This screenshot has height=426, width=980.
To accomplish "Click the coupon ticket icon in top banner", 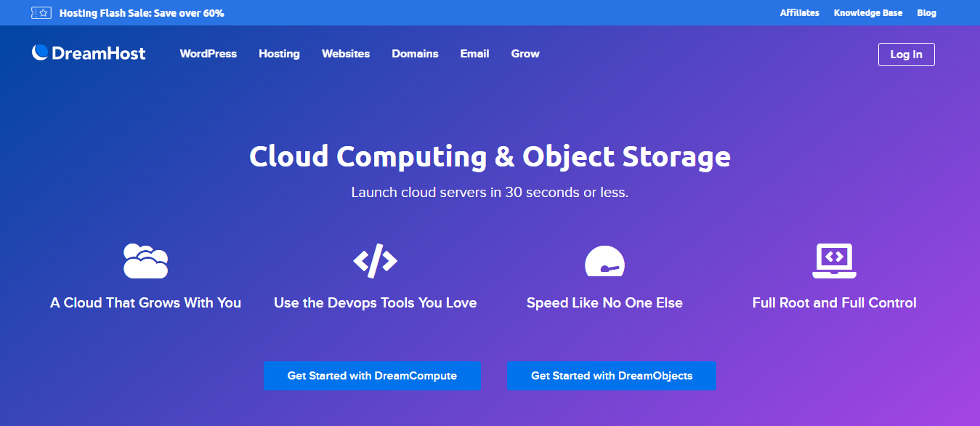I will click(41, 13).
